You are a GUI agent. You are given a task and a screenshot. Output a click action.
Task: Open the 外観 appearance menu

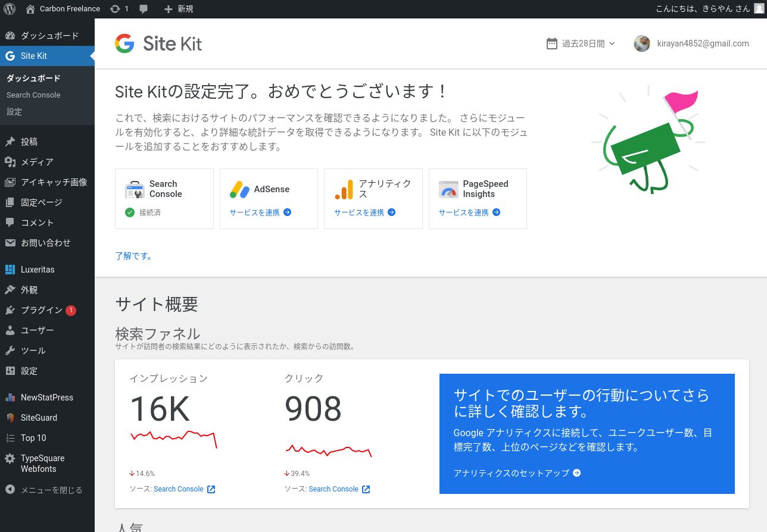pyautogui.click(x=48, y=290)
